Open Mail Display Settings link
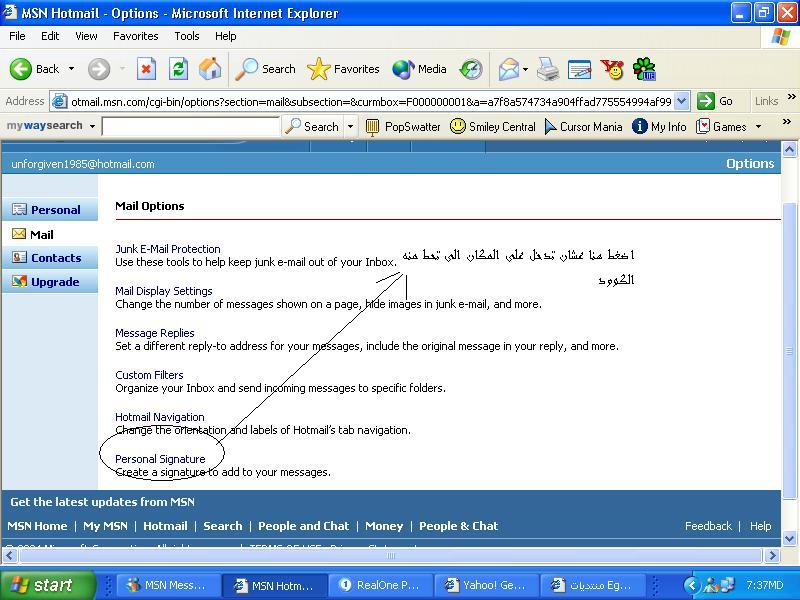The width and height of the screenshot is (800, 600). coord(164,291)
